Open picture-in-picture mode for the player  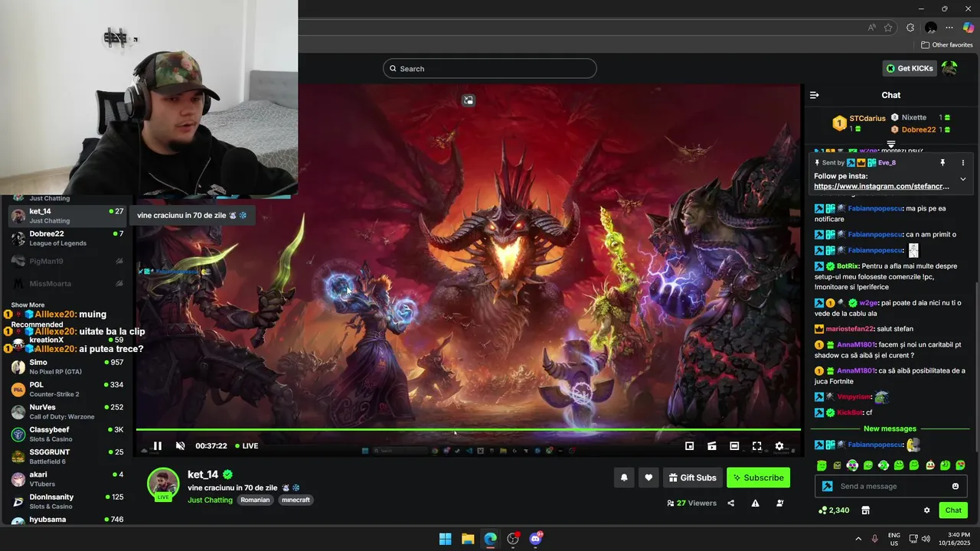pyautogui.click(x=689, y=445)
